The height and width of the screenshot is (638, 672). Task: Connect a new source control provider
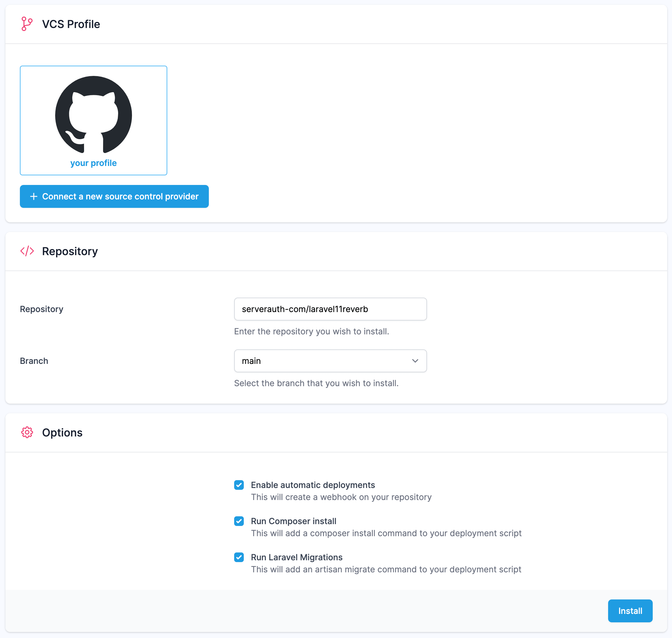pyautogui.click(x=114, y=197)
